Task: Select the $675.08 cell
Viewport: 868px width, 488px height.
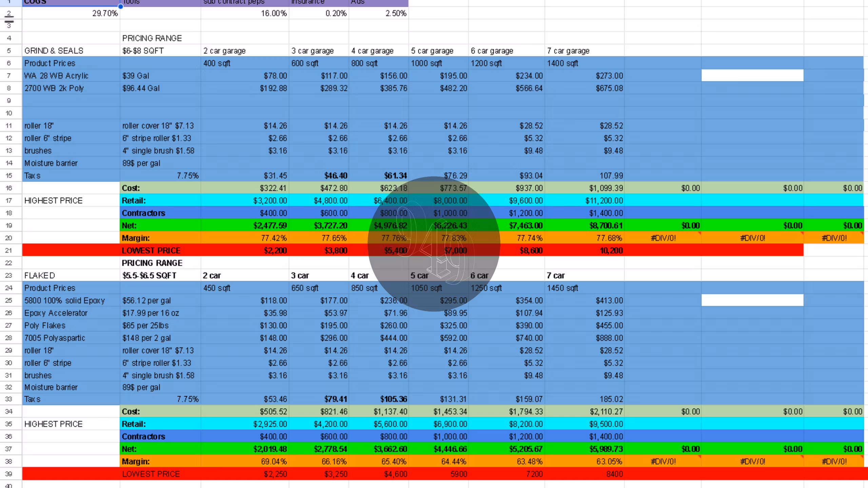Action: [x=585, y=88]
